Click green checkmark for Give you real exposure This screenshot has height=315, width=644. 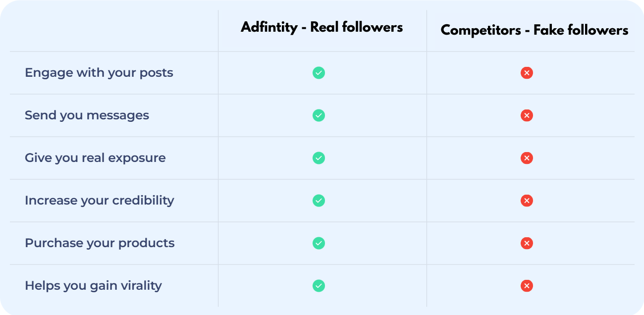(x=319, y=158)
